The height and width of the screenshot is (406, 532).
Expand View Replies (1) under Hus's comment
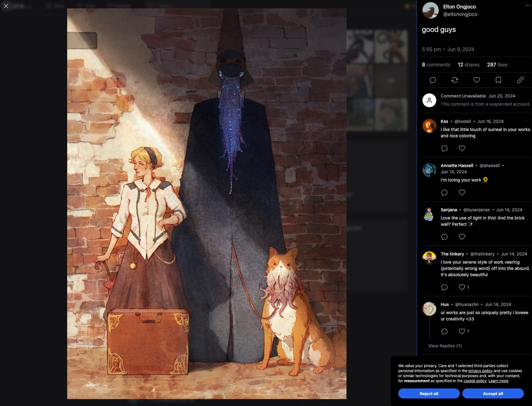[445, 346]
